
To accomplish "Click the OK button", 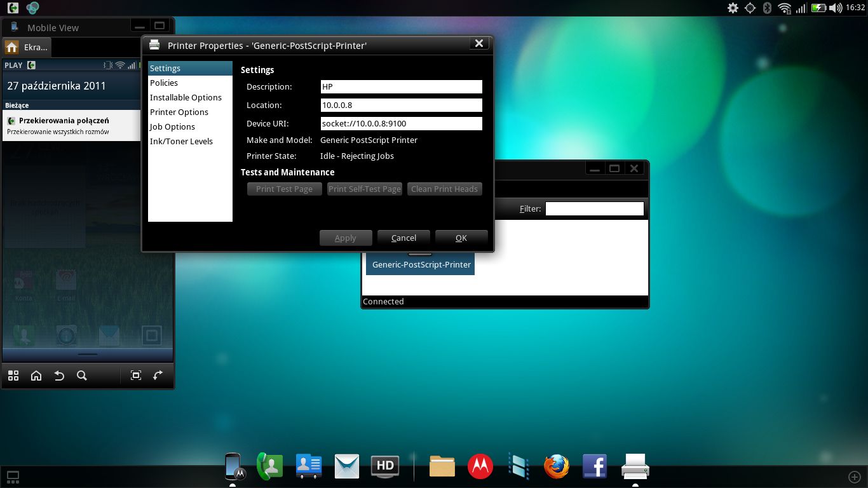I will [x=461, y=238].
